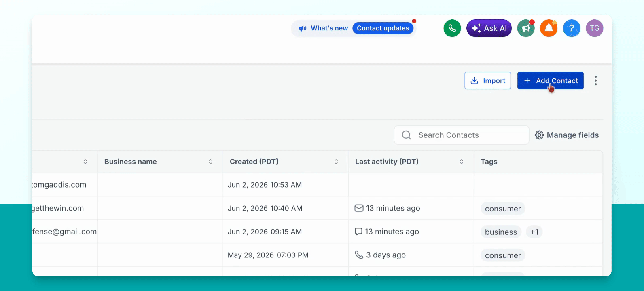Click the chat bubble icon beside 13 minutes ago
The height and width of the screenshot is (291, 644).
[358, 232]
